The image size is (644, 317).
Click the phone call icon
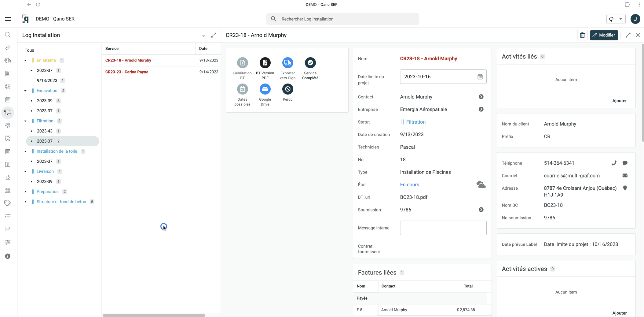[614, 163]
